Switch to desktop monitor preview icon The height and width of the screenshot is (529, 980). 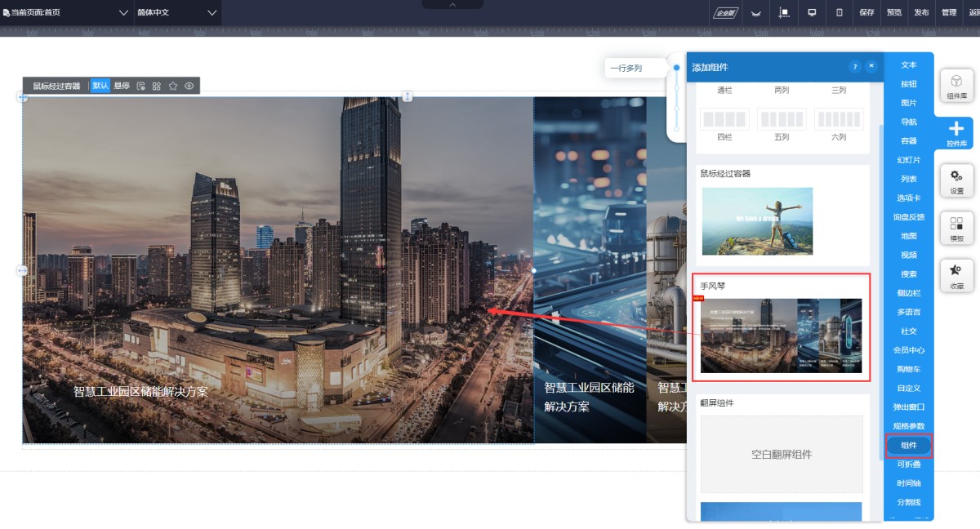(812, 12)
